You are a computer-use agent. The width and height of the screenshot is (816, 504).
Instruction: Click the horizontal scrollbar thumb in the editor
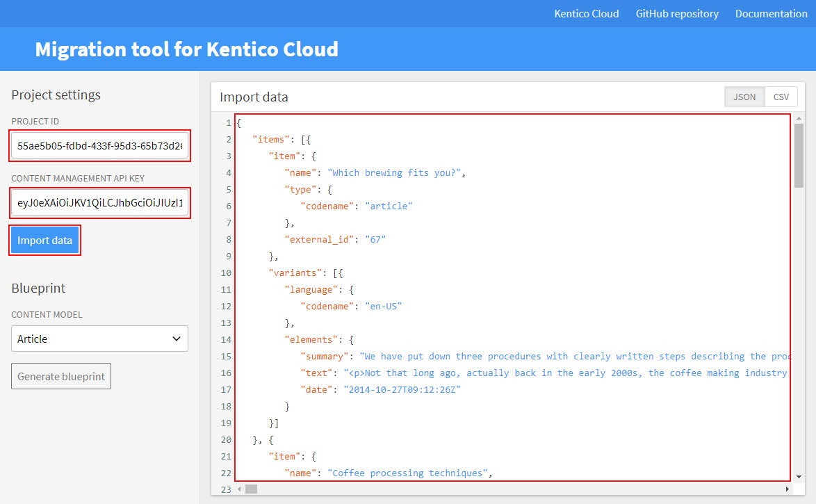click(252, 489)
